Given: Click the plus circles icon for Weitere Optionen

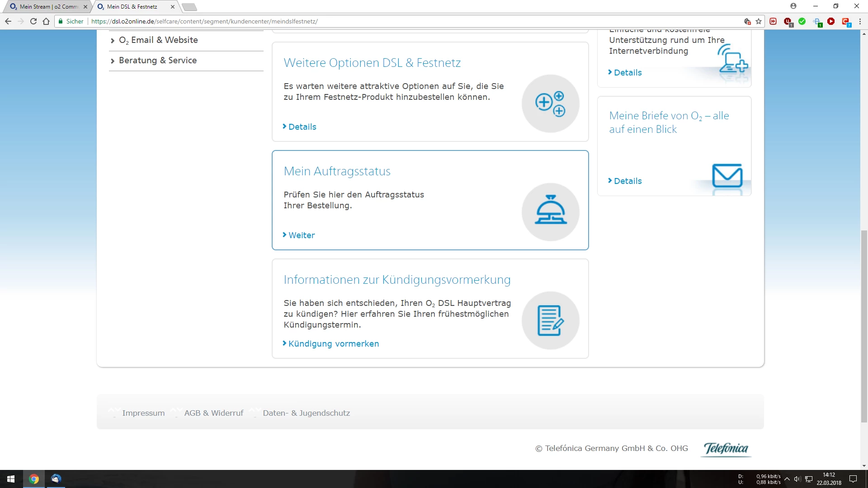Looking at the screenshot, I should pyautogui.click(x=550, y=104).
